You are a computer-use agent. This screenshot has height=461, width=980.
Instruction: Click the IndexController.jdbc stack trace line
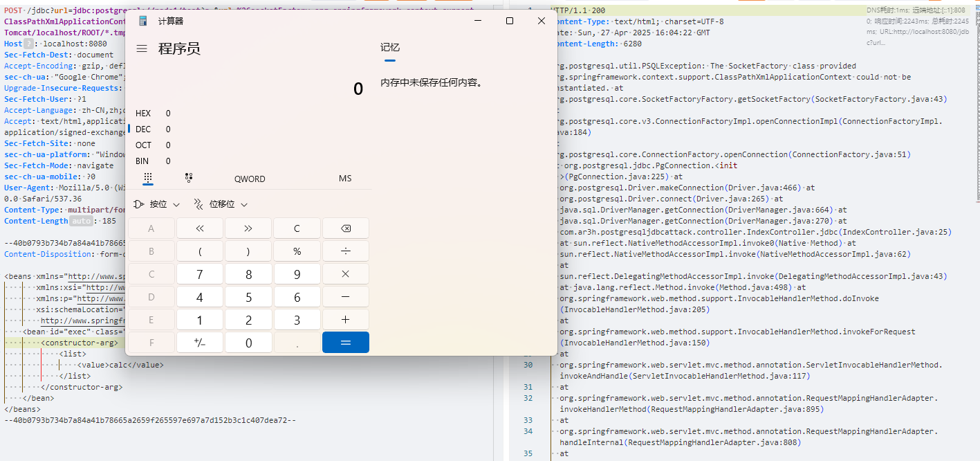pos(755,232)
